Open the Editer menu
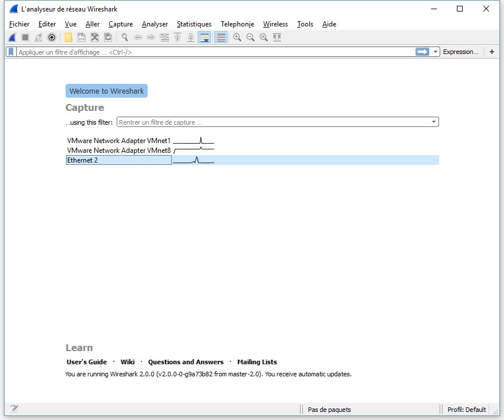Image resolution: width=504 pixels, height=420 pixels. pyautogui.click(x=47, y=24)
